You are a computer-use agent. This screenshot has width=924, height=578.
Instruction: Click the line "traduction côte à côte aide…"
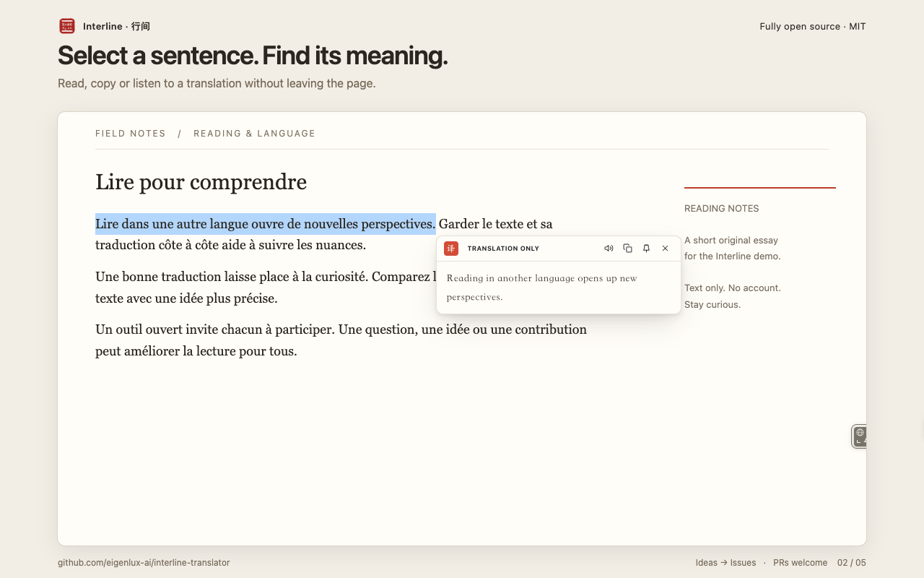(x=230, y=245)
